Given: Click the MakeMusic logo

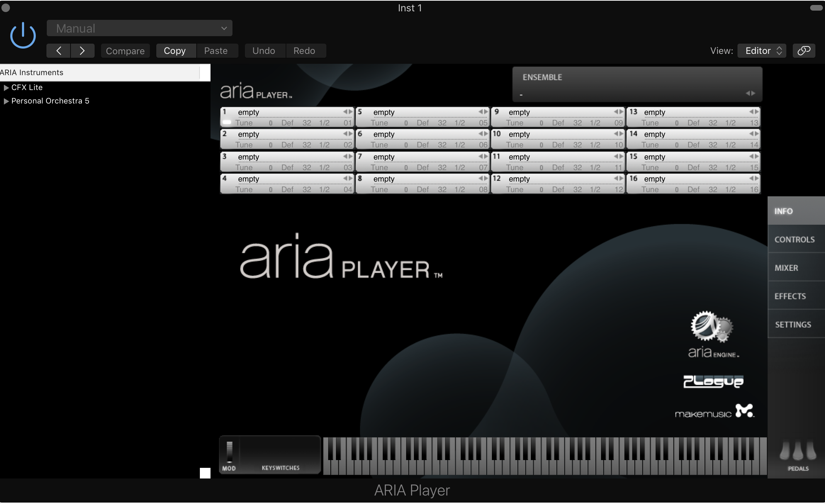Looking at the screenshot, I should [x=714, y=412].
